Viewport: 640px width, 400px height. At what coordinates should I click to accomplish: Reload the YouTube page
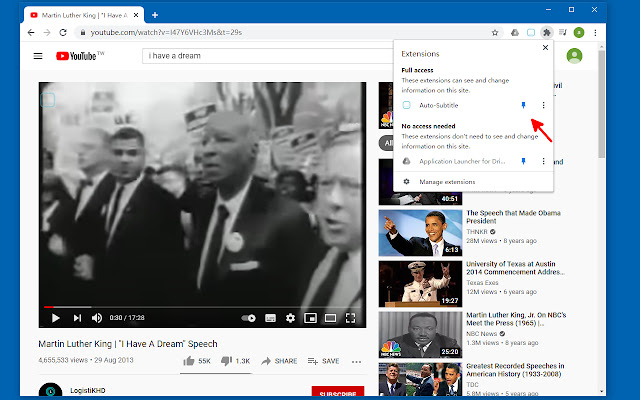63,32
